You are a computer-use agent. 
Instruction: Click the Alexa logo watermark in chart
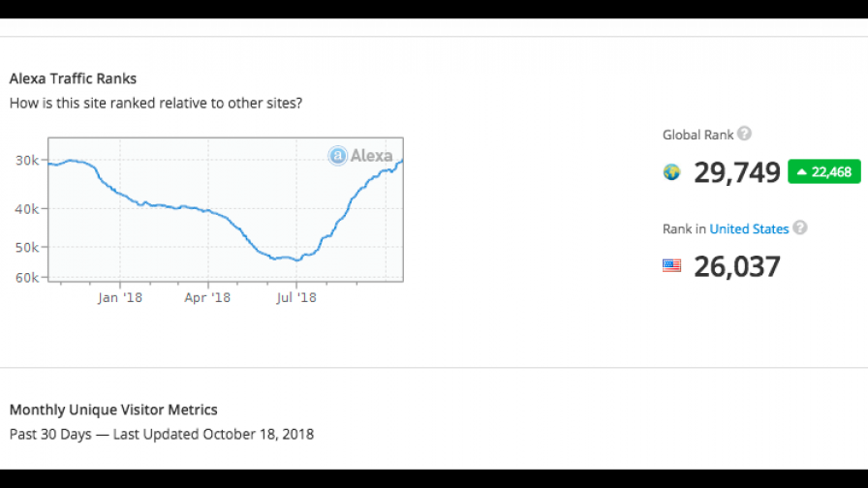(360, 155)
